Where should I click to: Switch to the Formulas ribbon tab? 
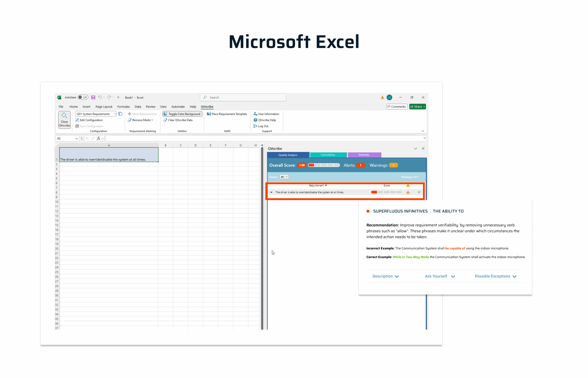[124, 107]
